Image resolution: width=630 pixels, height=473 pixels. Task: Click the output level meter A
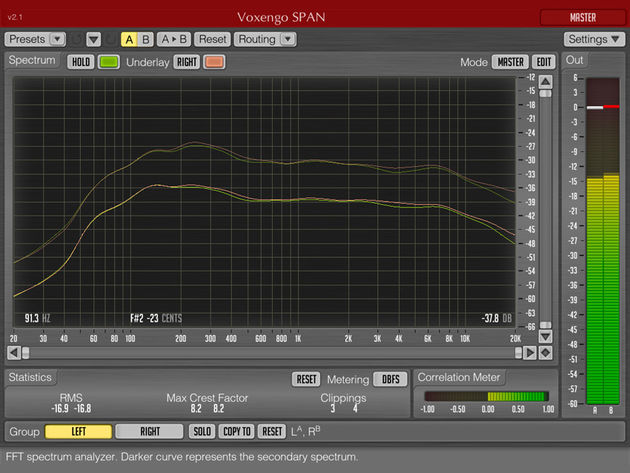595,241
